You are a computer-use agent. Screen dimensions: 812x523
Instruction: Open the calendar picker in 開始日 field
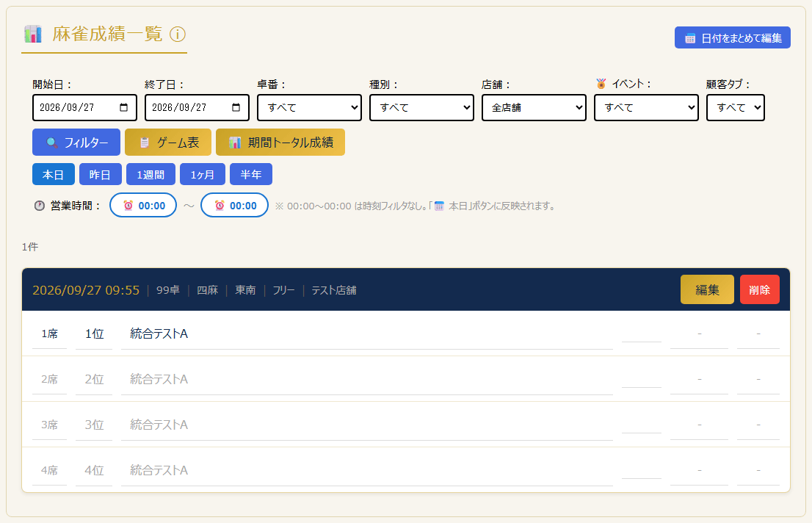[x=124, y=107]
